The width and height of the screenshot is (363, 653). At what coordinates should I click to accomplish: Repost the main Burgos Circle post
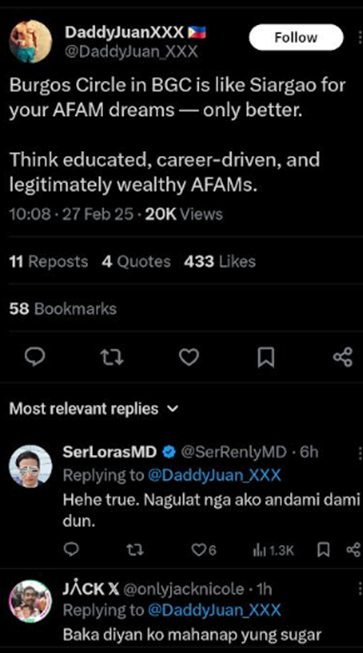113,358
